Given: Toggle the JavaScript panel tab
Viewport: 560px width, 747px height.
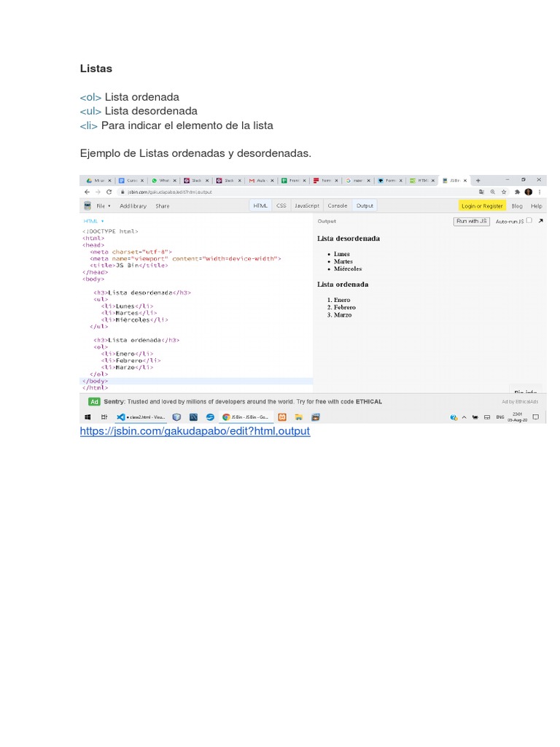Looking at the screenshot, I should 307,206.
